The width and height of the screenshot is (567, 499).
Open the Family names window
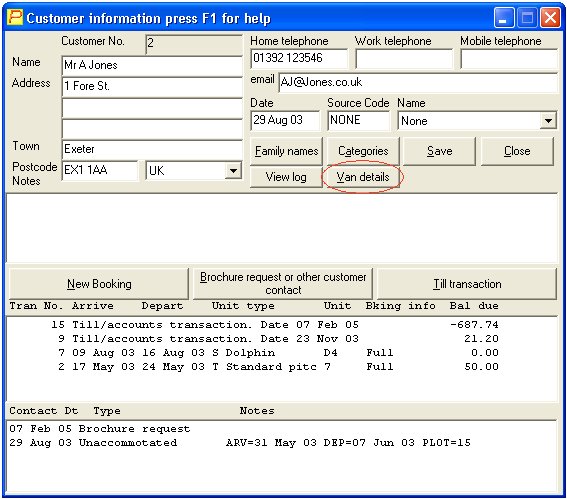286,151
